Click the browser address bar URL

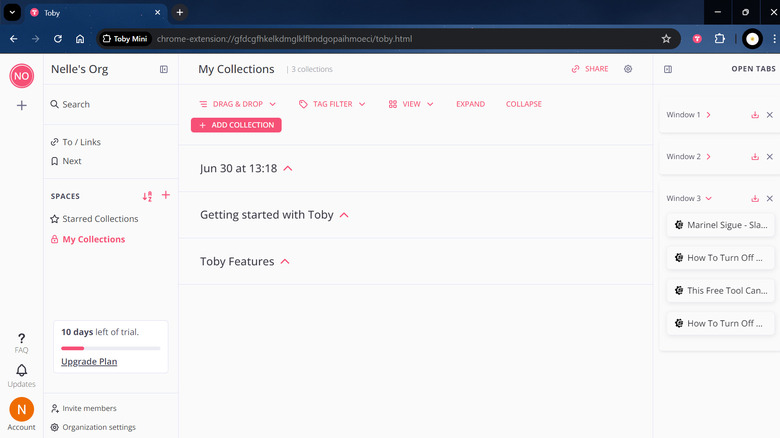pos(284,39)
